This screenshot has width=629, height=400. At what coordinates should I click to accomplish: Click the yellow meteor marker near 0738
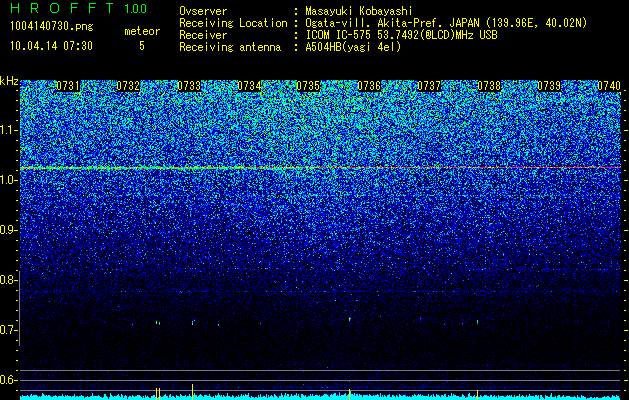477,394
